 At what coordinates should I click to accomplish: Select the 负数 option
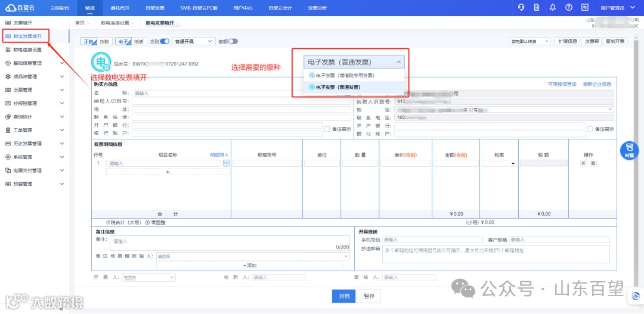(104, 42)
